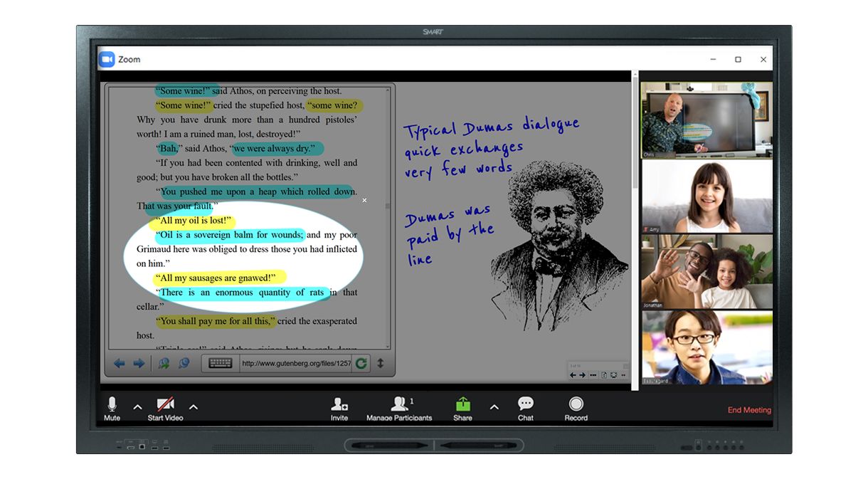Click End Meeting
868x489 pixels.
(x=748, y=410)
